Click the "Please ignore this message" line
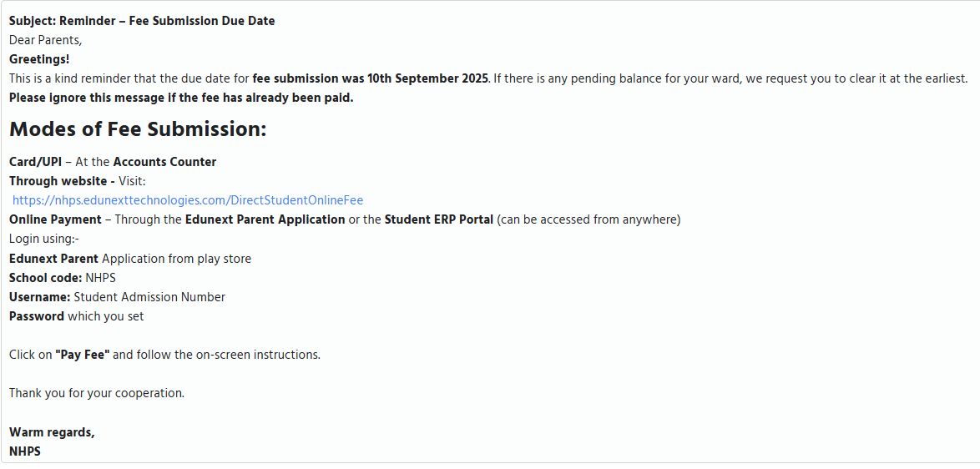This screenshot has width=980, height=469. point(181,98)
